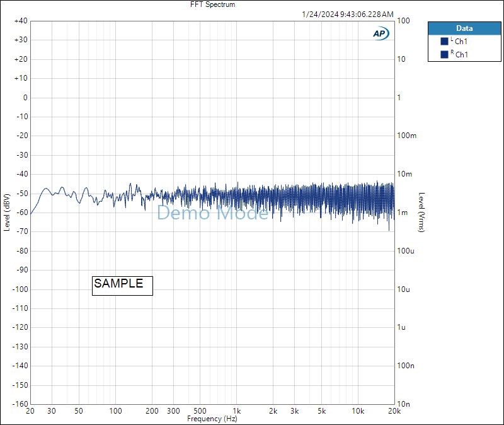The width and height of the screenshot is (504, 425).
Task: Select the R Ch1 legend label
Action: click(459, 54)
